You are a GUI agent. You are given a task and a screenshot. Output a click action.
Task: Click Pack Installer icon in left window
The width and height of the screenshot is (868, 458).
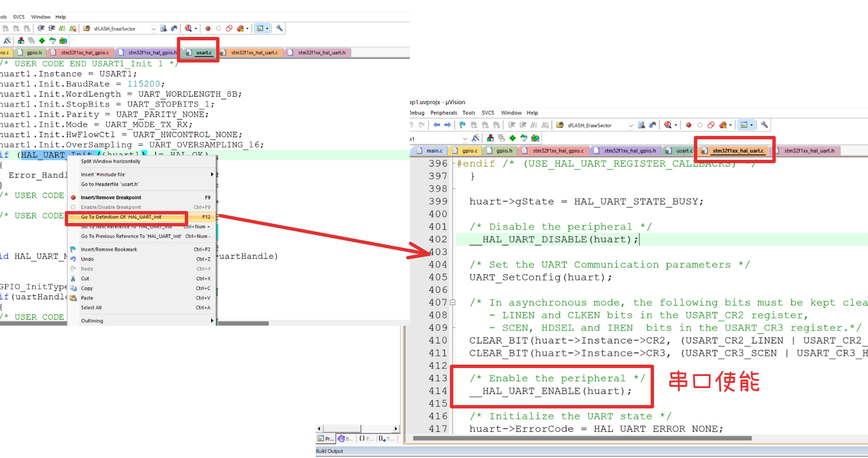[63, 40]
